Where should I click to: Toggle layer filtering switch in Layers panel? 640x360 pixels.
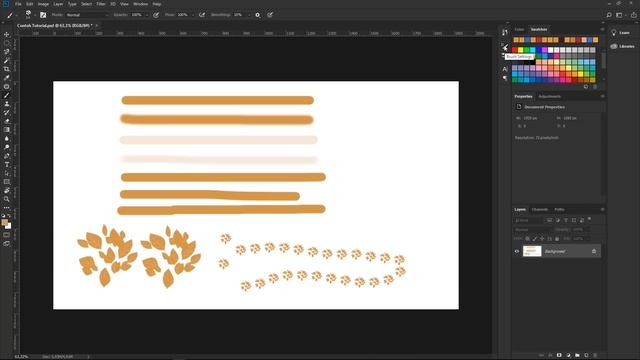pos(589,220)
